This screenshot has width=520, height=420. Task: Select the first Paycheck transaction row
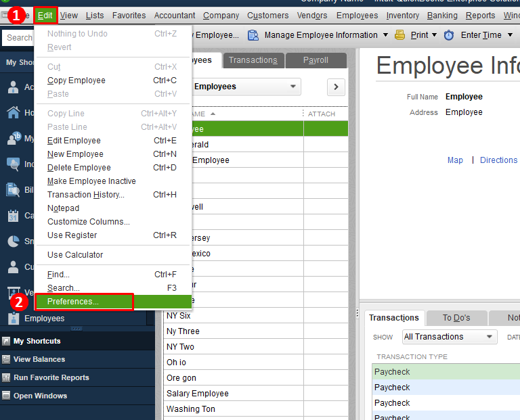446,371
